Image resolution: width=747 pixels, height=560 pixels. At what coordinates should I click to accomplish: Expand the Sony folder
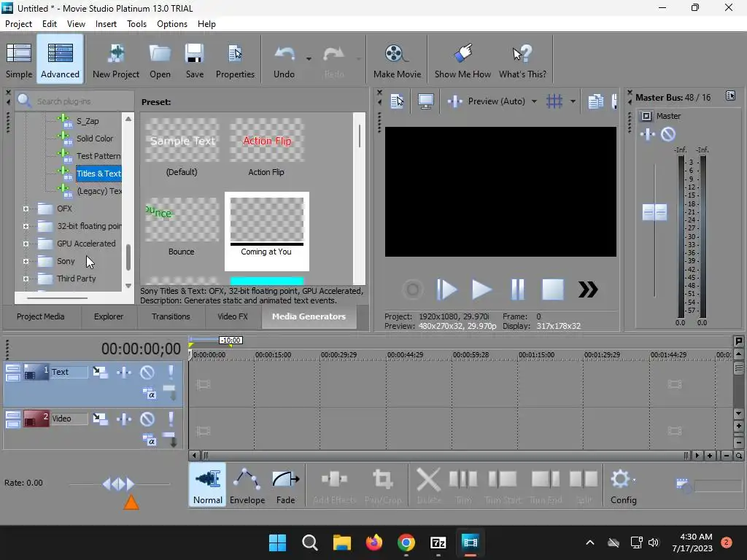tap(26, 262)
